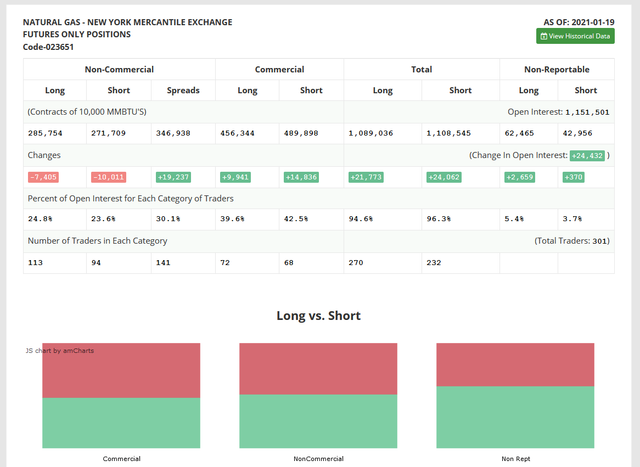640x467 pixels.
Task: Click the green long segment of Non Rept bar
Action: (515, 417)
